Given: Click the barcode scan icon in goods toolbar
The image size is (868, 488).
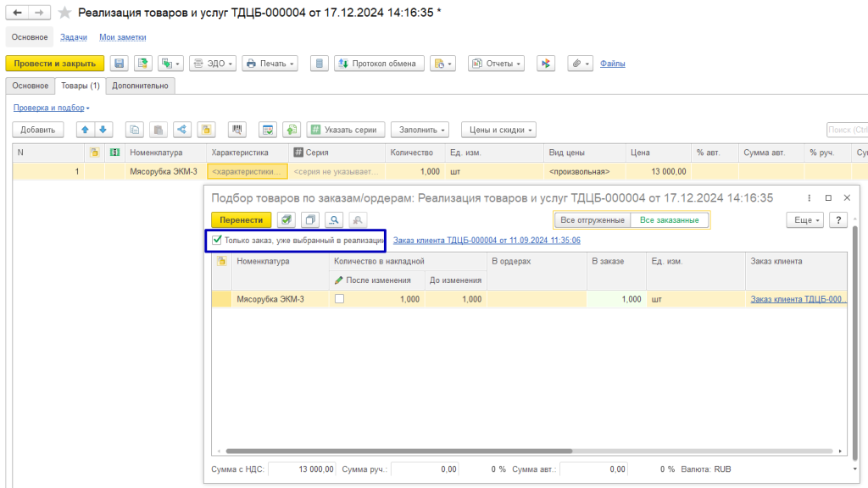Looking at the screenshot, I should point(238,130).
